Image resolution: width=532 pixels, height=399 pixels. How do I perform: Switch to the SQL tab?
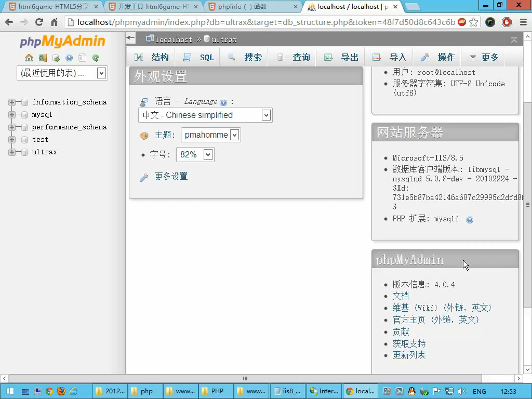(x=197, y=57)
